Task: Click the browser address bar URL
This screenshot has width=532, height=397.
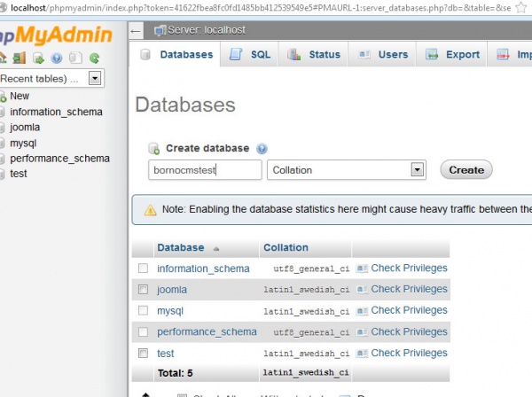Action: click(261, 8)
